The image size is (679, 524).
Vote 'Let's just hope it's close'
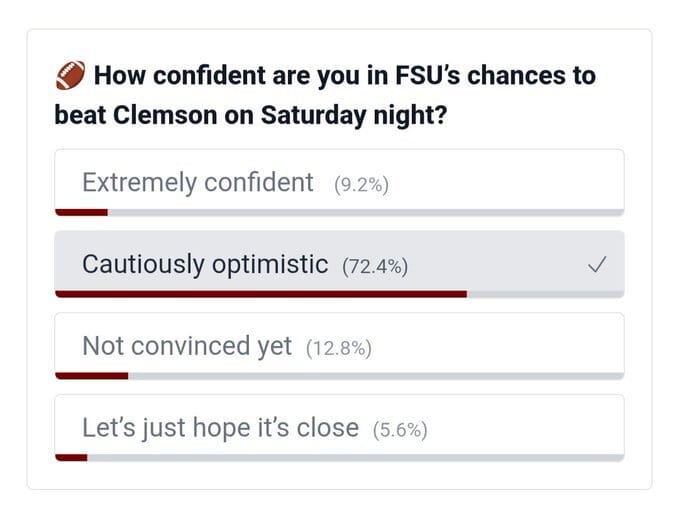pos(220,429)
